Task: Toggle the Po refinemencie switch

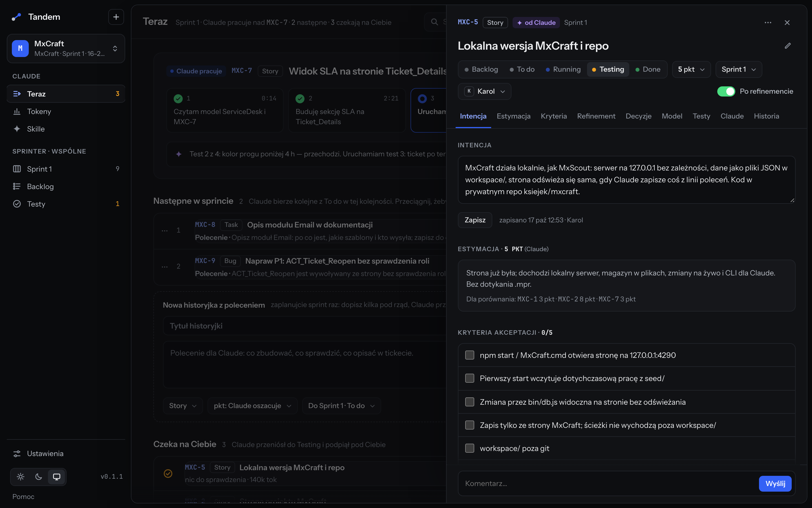Action: click(x=726, y=91)
